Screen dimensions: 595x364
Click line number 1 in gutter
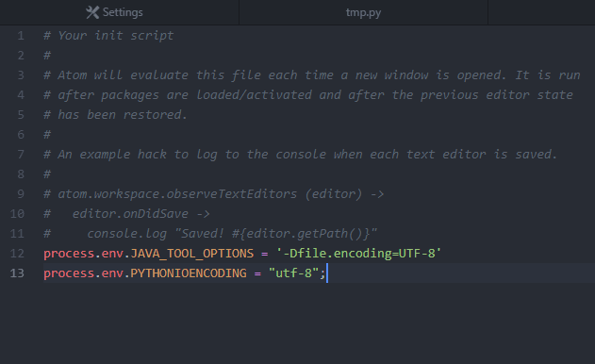click(21, 36)
